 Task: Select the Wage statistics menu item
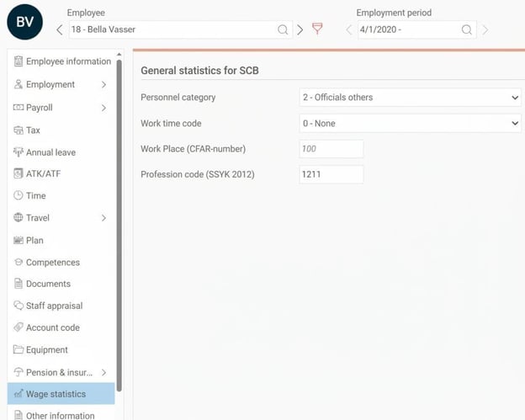[x=61, y=394]
